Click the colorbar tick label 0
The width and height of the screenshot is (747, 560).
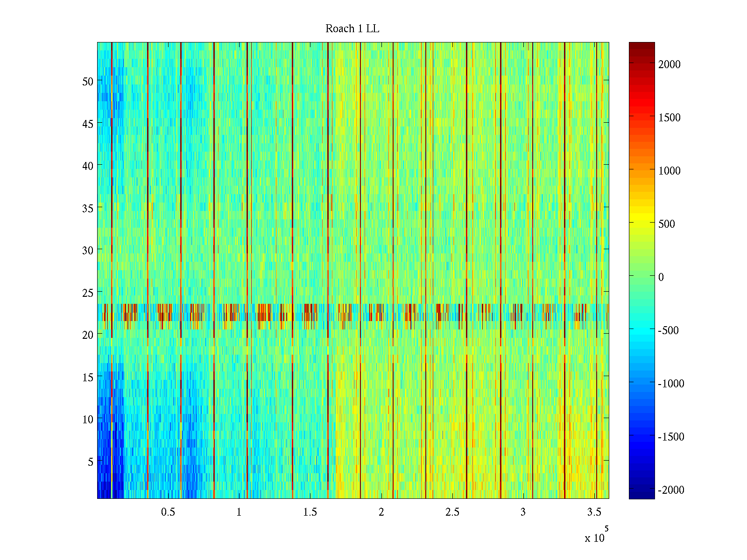pyautogui.click(x=661, y=277)
